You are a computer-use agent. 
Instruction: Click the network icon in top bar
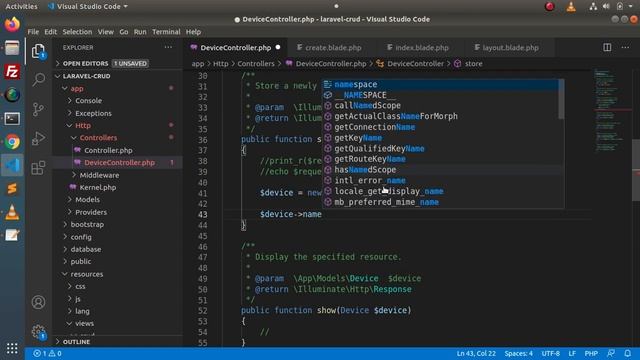pyautogui.click(x=593, y=6)
